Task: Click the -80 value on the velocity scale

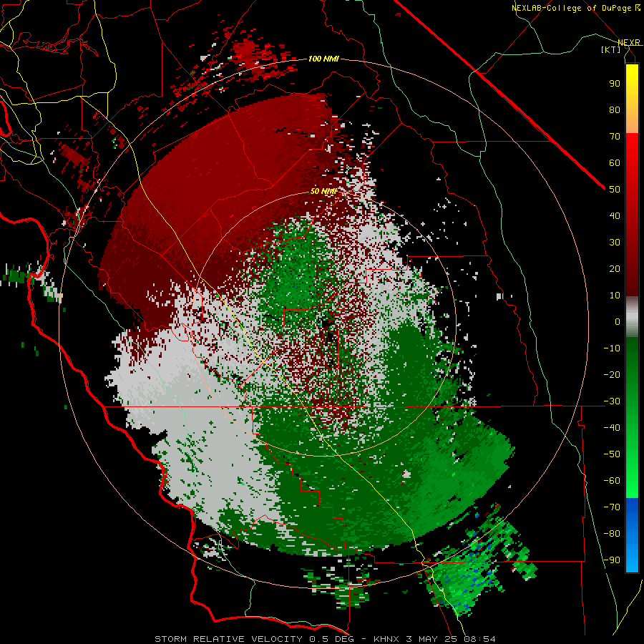Action: pyautogui.click(x=612, y=534)
